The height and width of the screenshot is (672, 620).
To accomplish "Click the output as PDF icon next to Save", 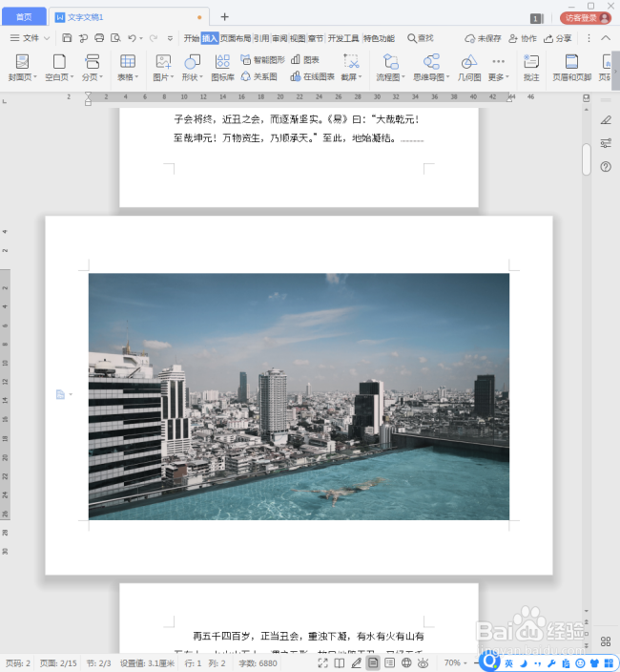I will click(x=83, y=38).
